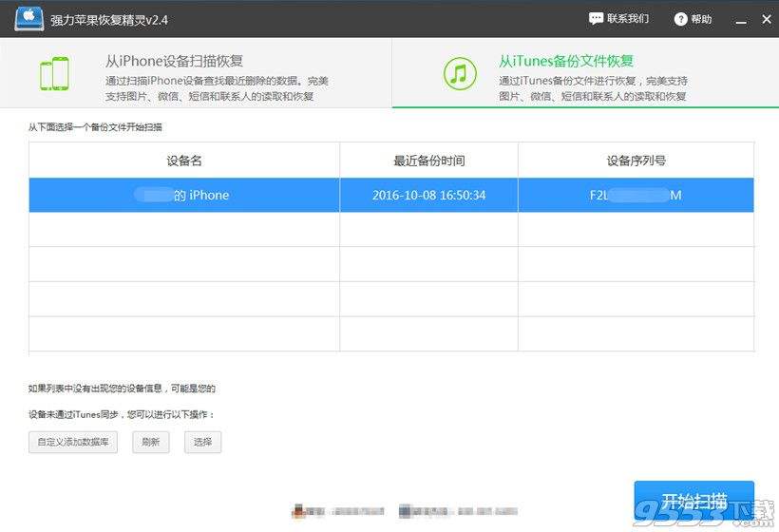Select the green iPhone devices icon

tap(55, 73)
